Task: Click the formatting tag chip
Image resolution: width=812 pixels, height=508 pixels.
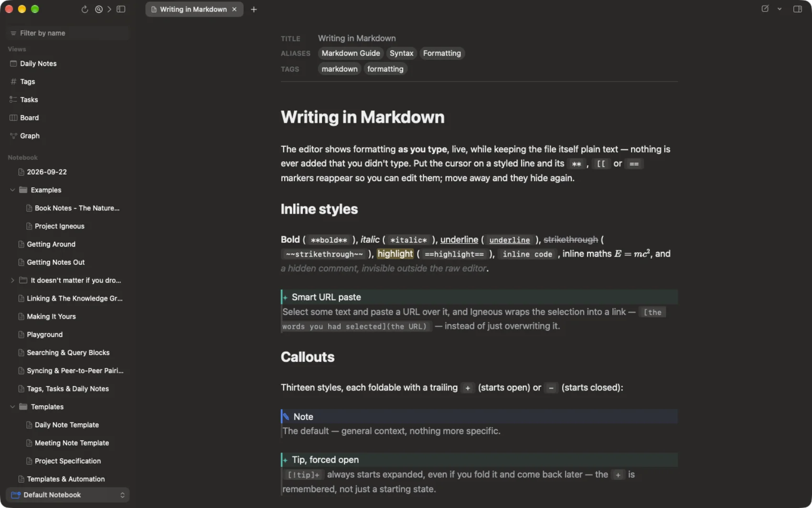Action: tap(385, 69)
